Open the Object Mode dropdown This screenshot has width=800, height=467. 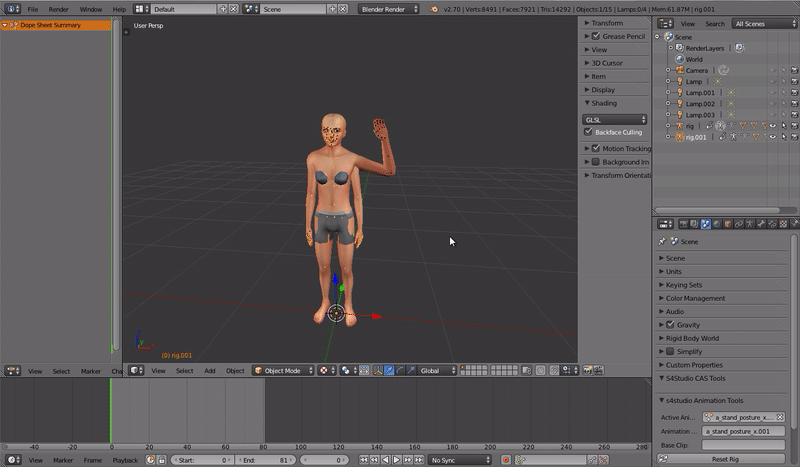click(x=283, y=371)
